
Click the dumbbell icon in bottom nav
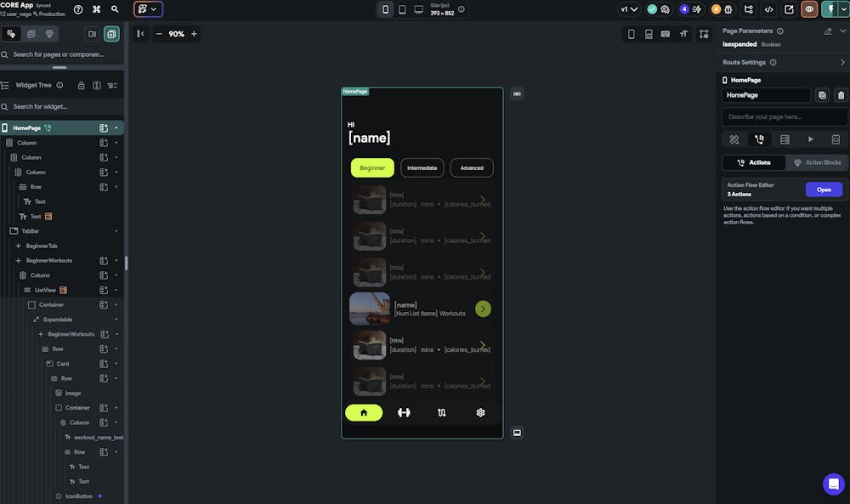pyautogui.click(x=404, y=412)
